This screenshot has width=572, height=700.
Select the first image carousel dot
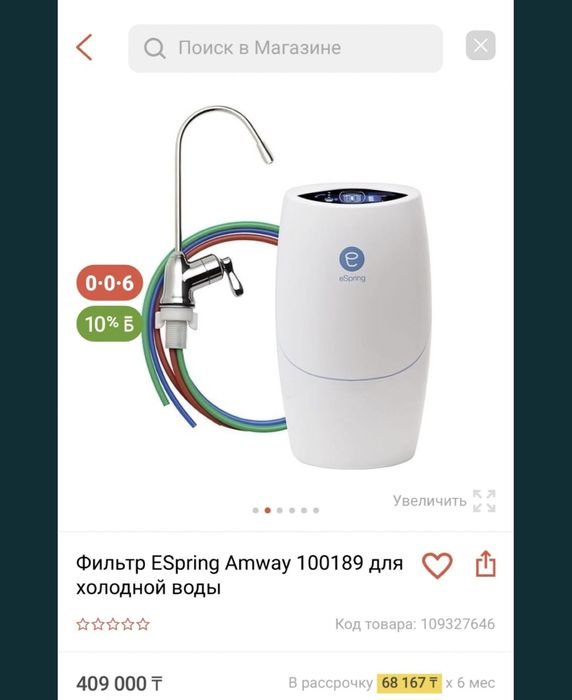(x=255, y=510)
